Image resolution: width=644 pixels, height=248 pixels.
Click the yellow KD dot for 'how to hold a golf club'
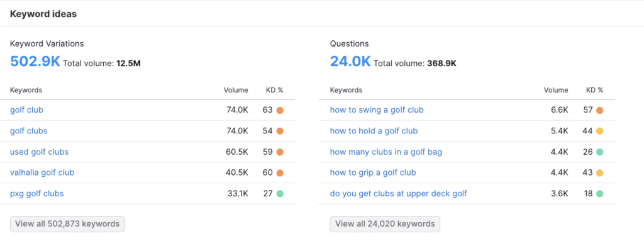[x=599, y=131]
